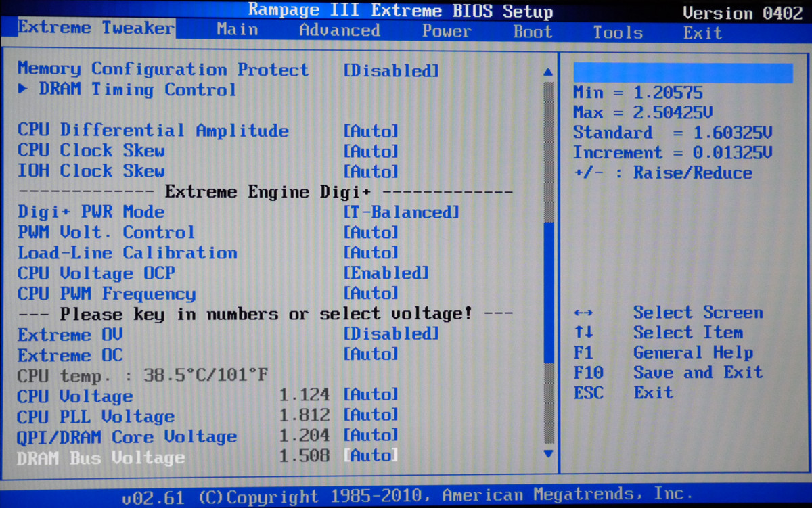Click the Standard = 1.60325V help line
812x508 pixels.
(x=673, y=133)
